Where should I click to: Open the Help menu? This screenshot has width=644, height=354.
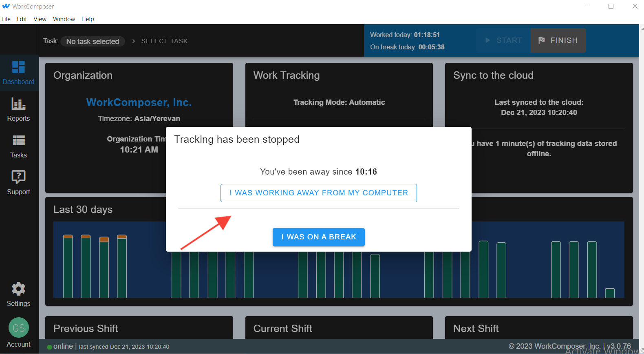[x=88, y=19]
